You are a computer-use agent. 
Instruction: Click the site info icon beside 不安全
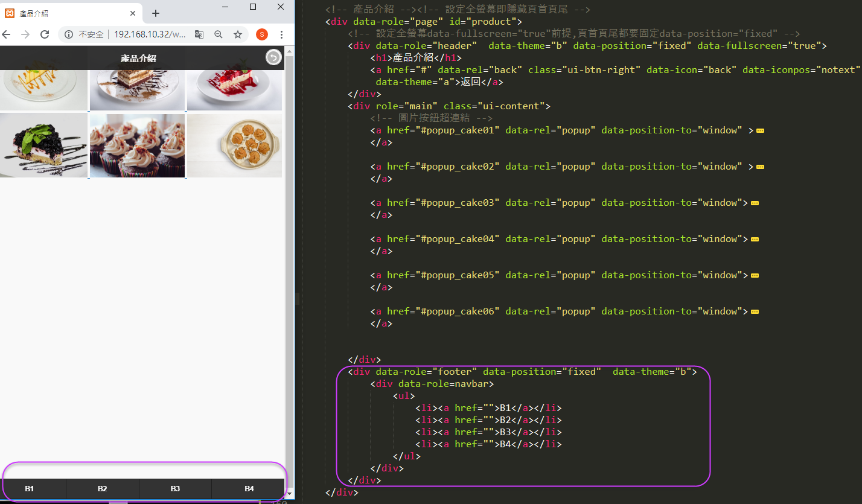(x=69, y=34)
